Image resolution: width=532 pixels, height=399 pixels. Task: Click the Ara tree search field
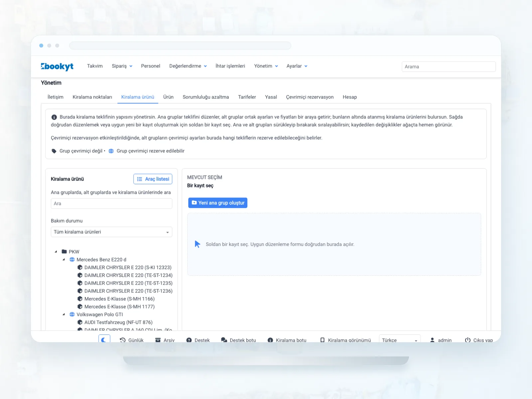pos(111,203)
